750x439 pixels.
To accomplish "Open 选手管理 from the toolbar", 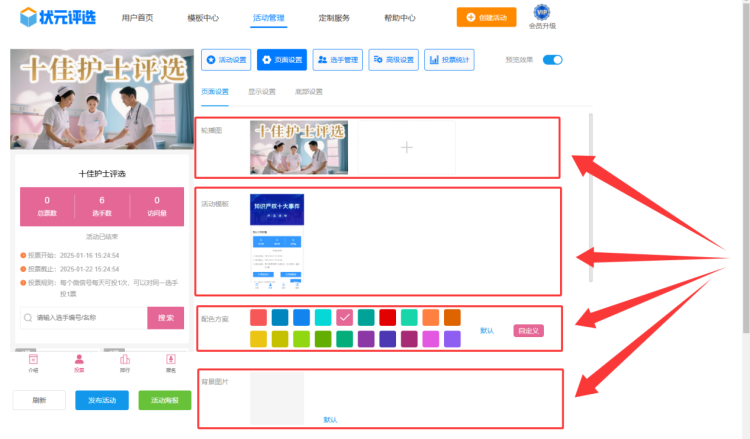I will click(x=337, y=60).
